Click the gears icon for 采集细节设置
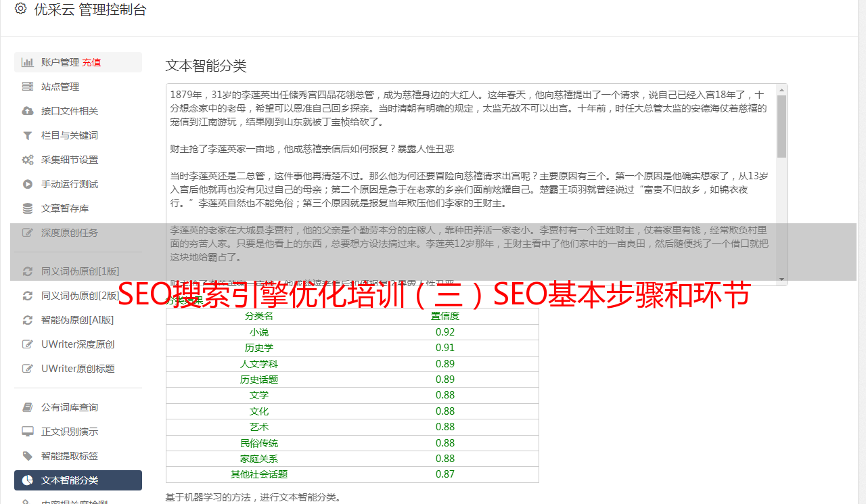The width and height of the screenshot is (866, 504). [x=28, y=160]
